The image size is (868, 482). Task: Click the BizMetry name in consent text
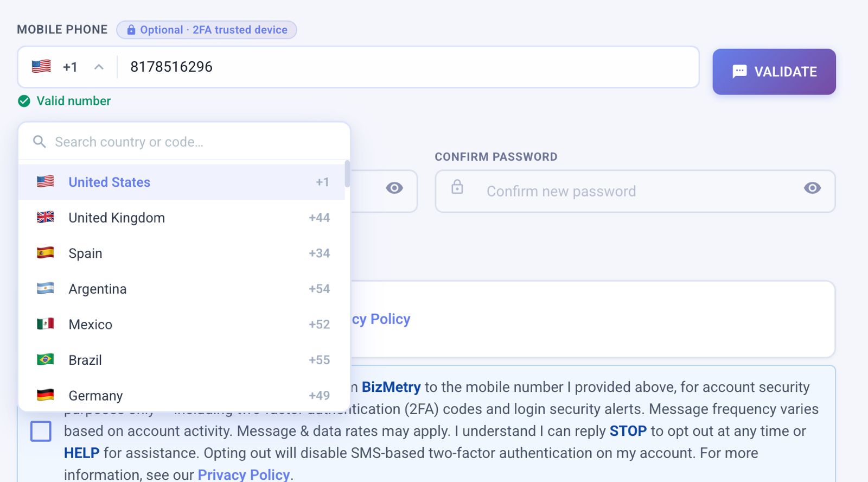coord(391,387)
